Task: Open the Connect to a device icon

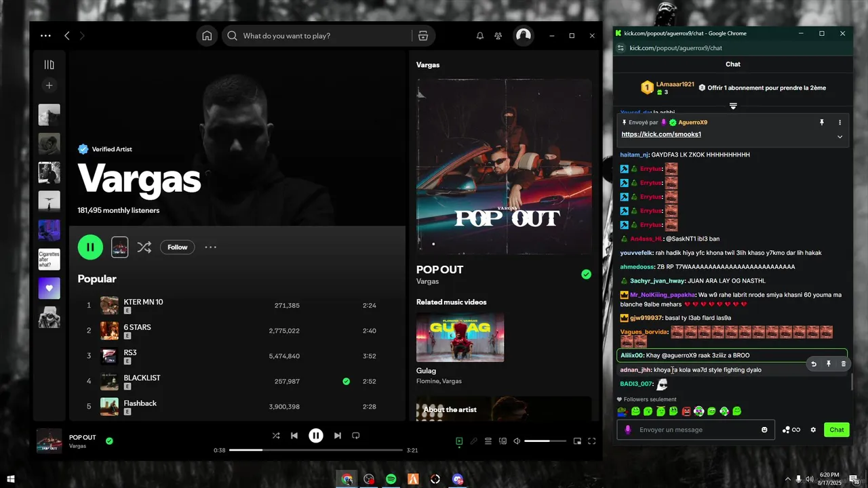Action: point(502,441)
